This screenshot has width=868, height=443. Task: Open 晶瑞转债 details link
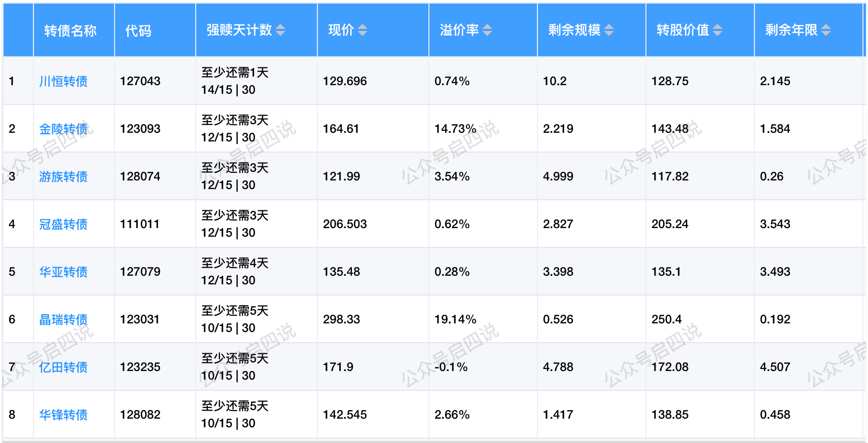pos(63,319)
